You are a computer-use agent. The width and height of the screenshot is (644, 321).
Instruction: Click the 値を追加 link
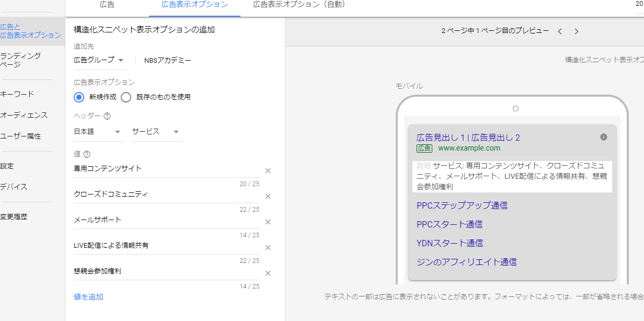click(x=88, y=297)
